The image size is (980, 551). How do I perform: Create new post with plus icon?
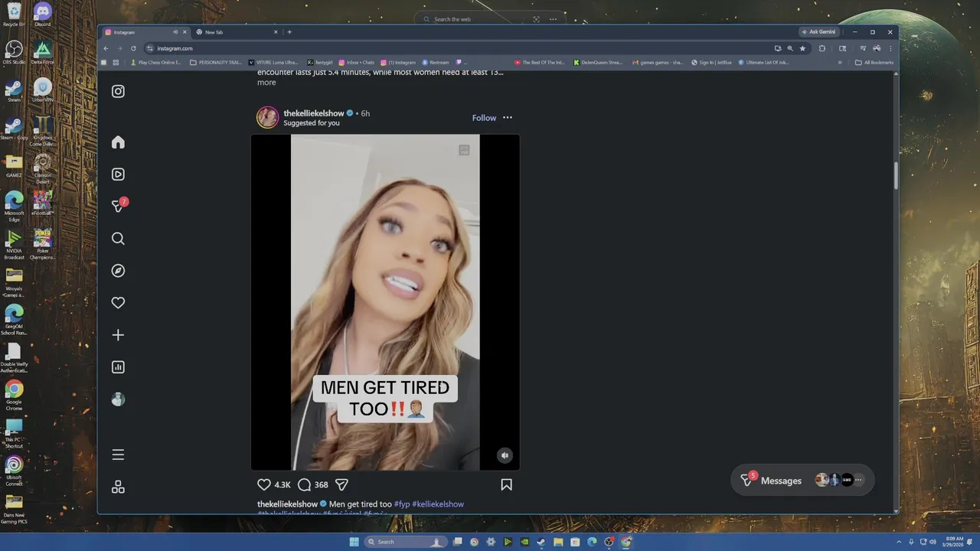[118, 335]
